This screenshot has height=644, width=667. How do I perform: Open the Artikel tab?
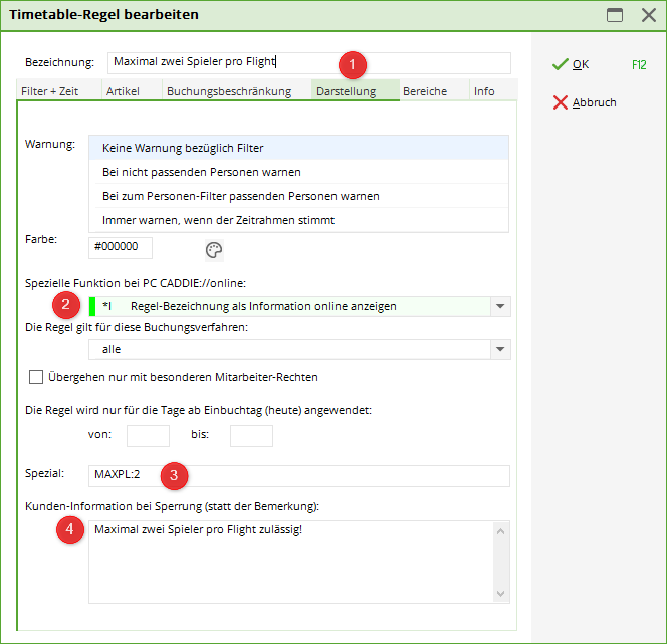[x=123, y=91]
